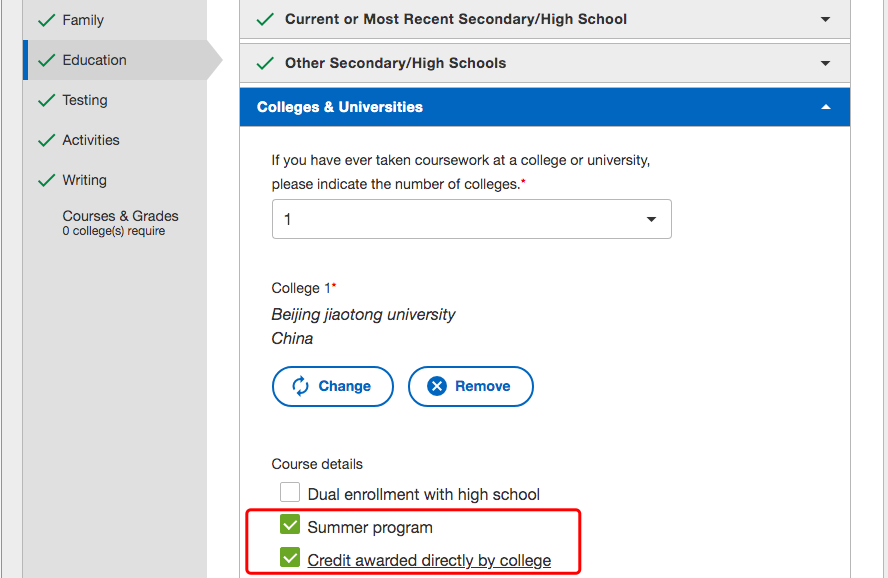Click the Change button's refresh icon

point(300,386)
